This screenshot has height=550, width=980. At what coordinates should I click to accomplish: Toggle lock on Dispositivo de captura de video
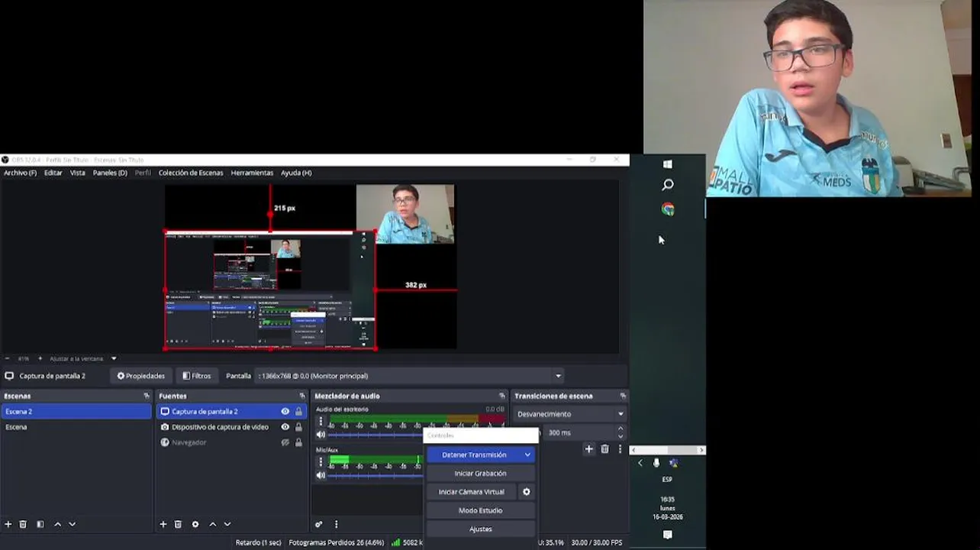tap(298, 427)
